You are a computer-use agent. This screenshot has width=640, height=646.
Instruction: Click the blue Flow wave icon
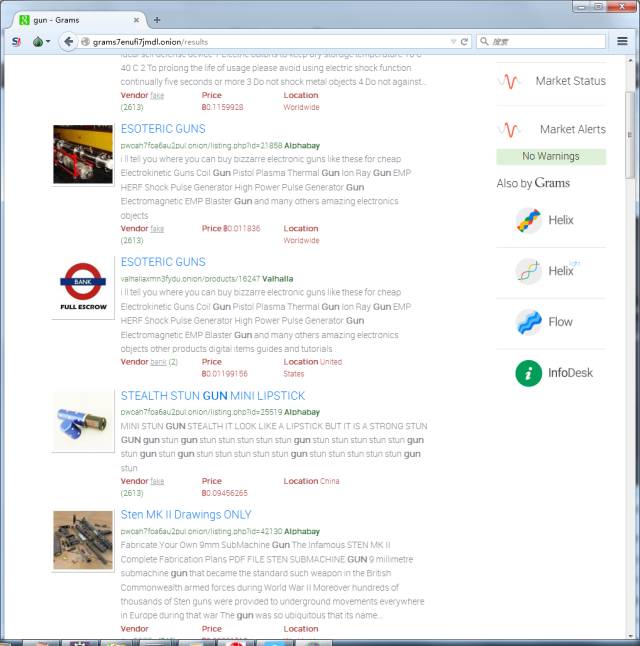(528, 322)
